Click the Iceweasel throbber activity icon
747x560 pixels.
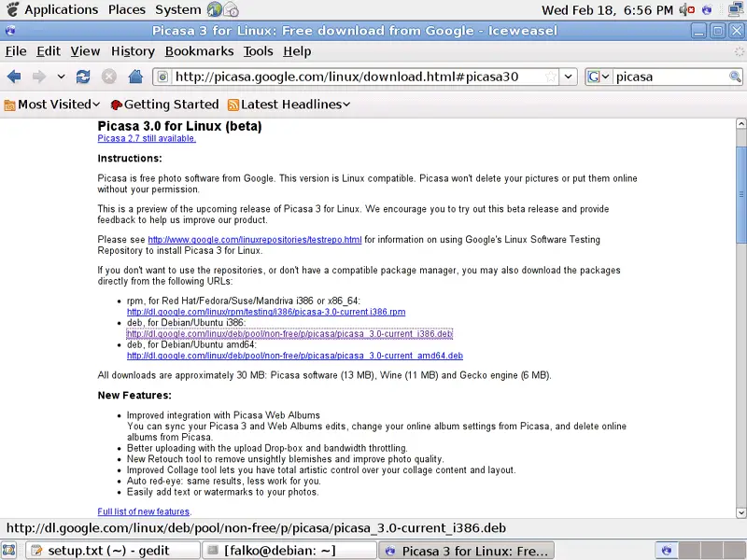coord(739,51)
